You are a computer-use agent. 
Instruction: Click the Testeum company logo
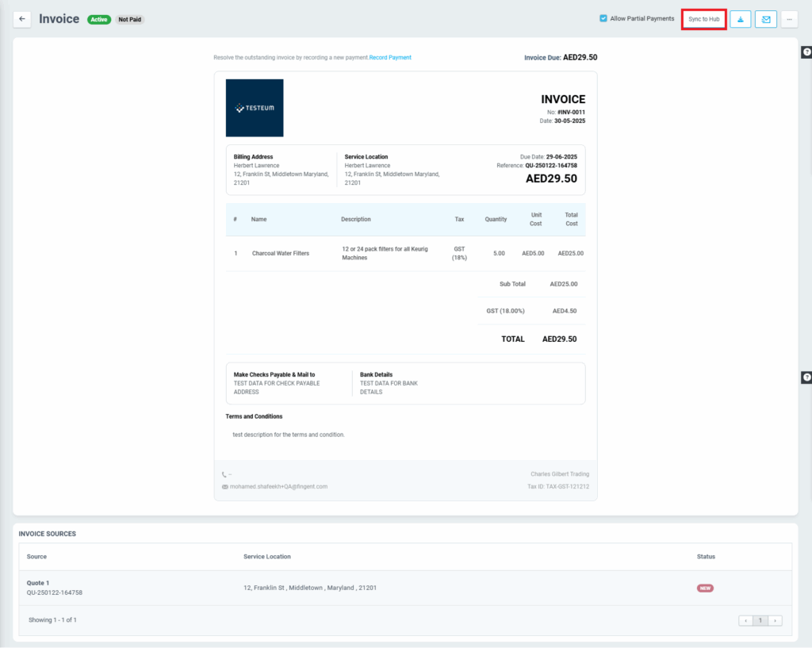pos(255,108)
